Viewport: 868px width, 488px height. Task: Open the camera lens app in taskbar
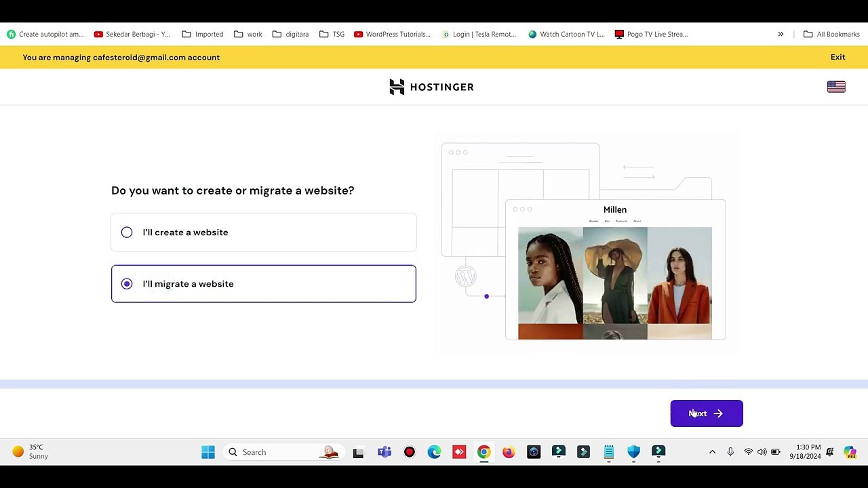pos(534,452)
